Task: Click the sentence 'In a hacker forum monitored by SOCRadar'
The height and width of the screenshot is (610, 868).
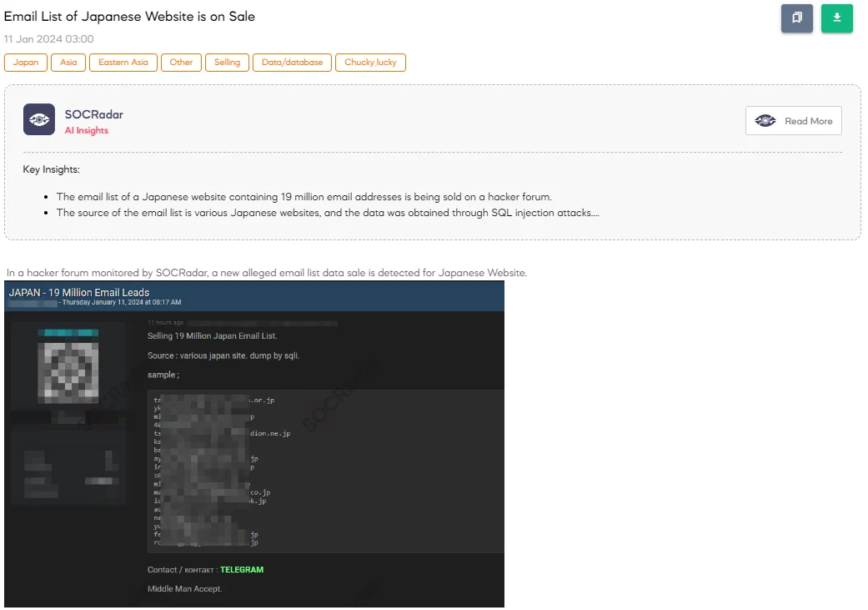Action: [267, 273]
